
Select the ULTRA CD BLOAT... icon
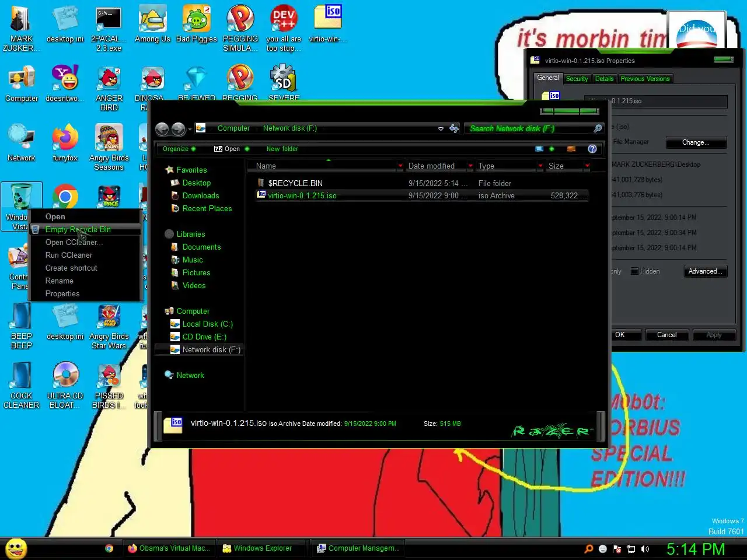[65, 386]
